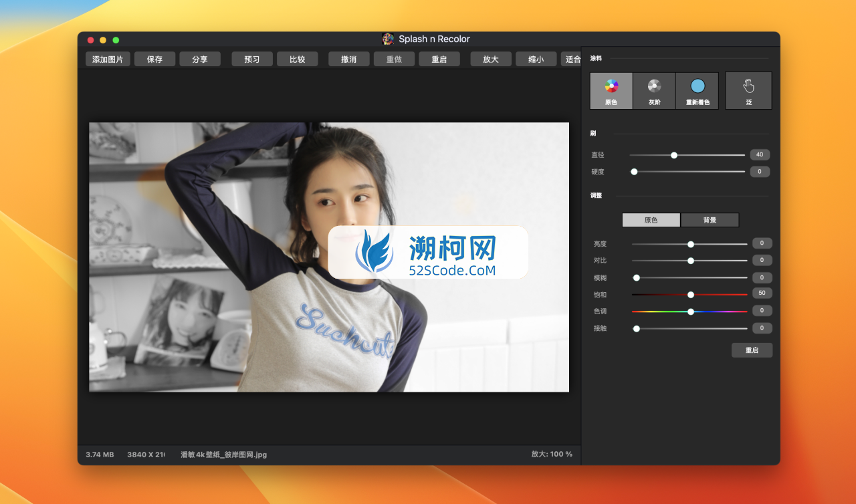Switch to the 原色 adjustment tab
Viewport: 856px width, 504px height.
[x=651, y=220]
